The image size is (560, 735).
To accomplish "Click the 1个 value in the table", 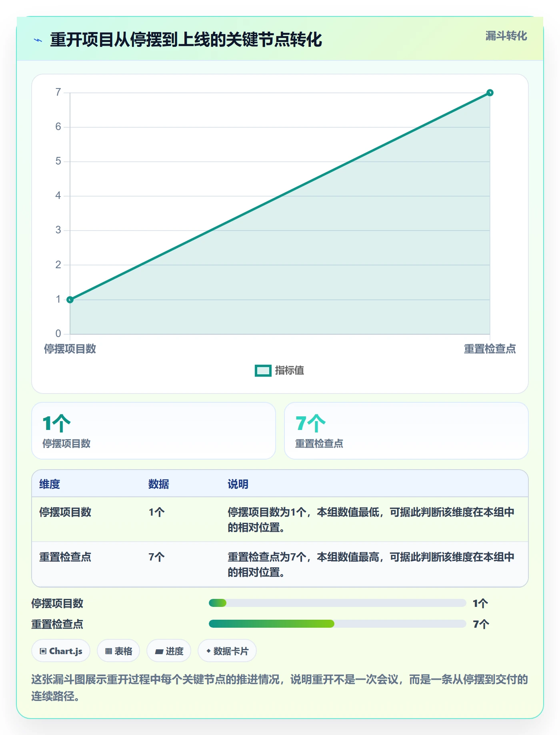I will 156,512.
